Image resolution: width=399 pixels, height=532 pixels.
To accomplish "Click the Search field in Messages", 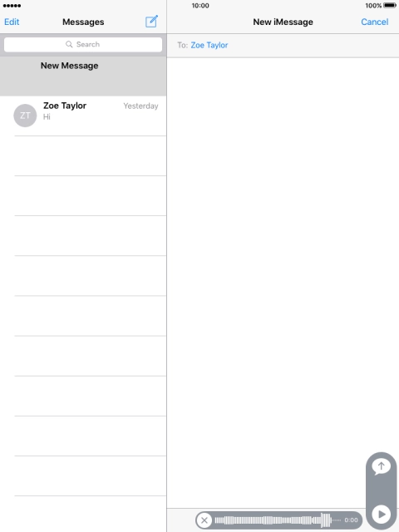I will (x=83, y=44).
